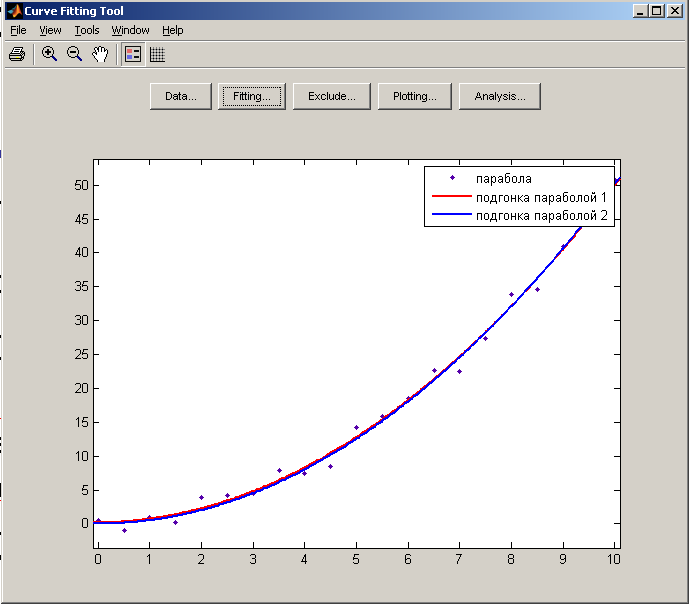Open the File menu
Screen dimensions: 689x605
(x=18, y=30)
